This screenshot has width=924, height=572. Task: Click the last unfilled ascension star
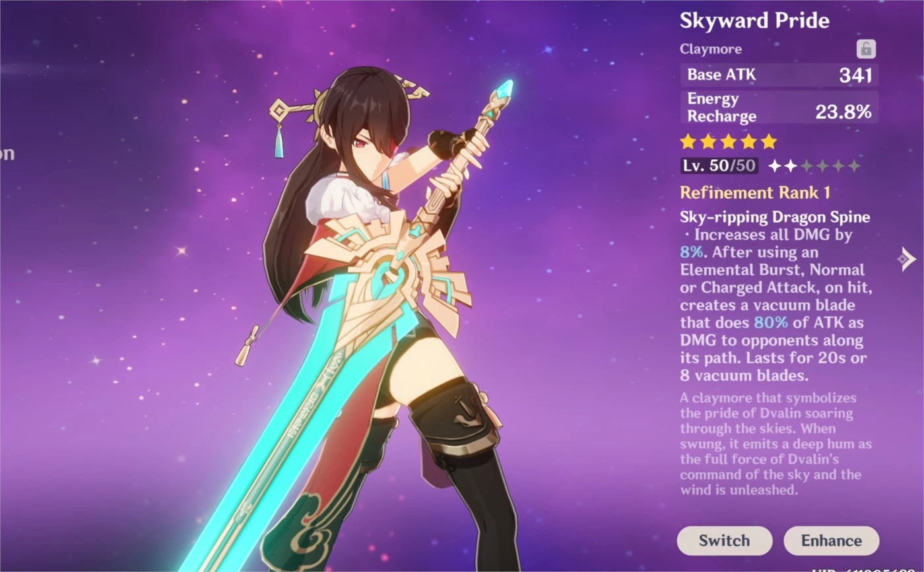point(854,166)
